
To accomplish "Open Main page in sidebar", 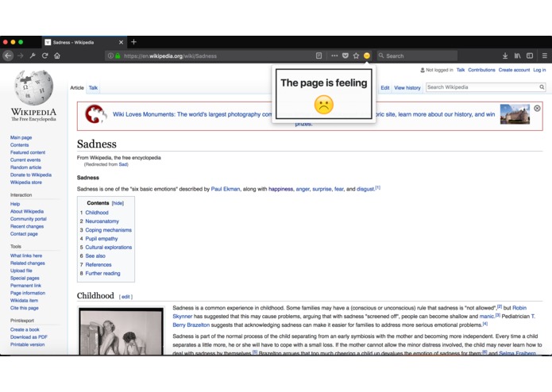I will click(x=21, y=137).
